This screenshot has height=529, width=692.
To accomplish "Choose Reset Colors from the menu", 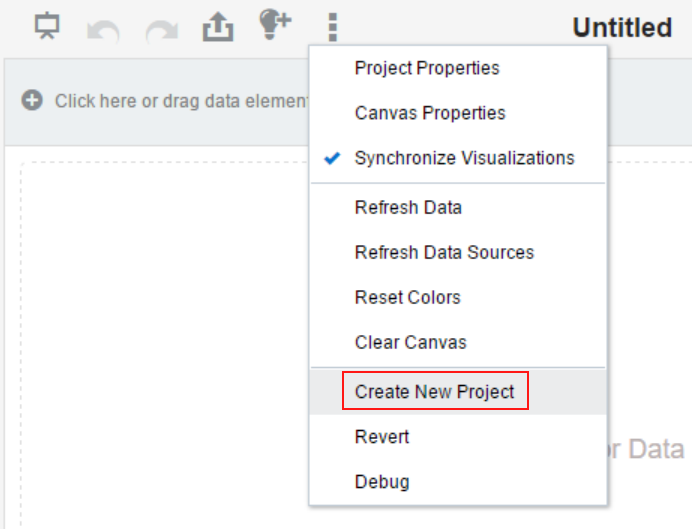I will (458, 297).
